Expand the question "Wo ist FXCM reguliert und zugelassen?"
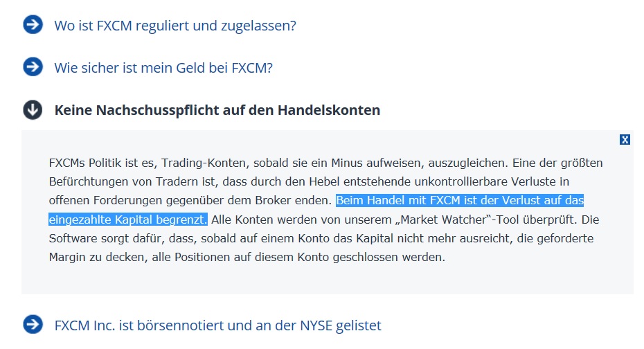644x349 pixels. point(175,26)
